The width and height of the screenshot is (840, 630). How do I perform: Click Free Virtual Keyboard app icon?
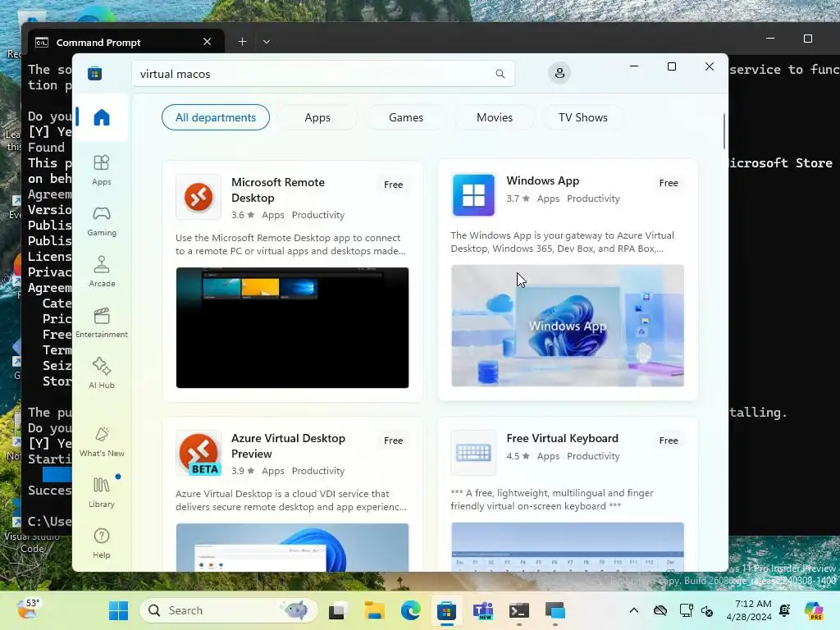473,453
